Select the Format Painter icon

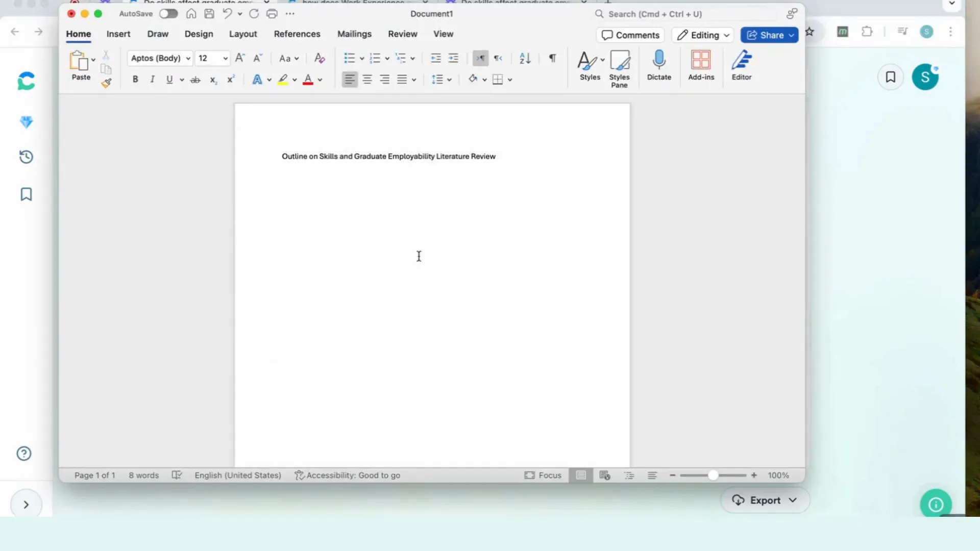tap(106, 83)
